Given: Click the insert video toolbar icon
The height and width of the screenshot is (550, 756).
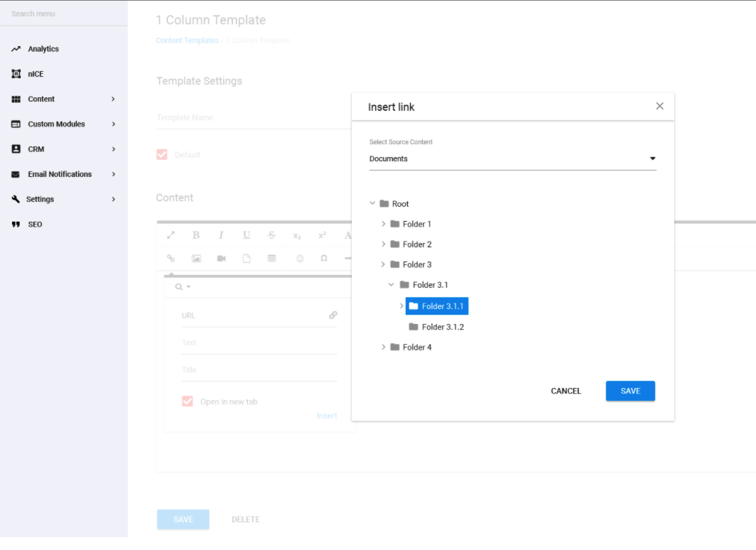Looking at the screenshot, I should coord(221,259).
